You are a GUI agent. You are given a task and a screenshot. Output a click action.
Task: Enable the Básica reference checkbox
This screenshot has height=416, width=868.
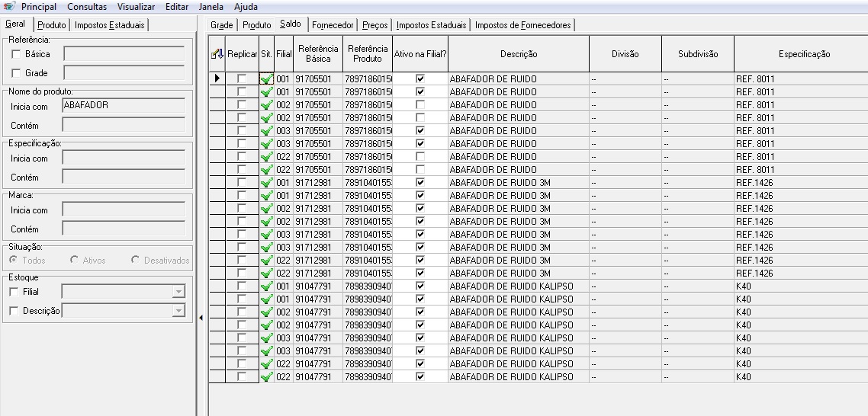(16, 54)
